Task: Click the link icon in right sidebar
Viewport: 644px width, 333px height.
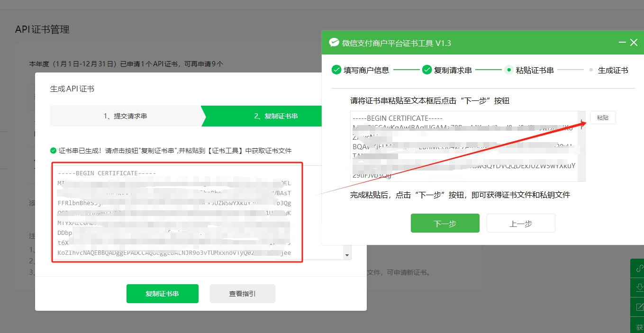Action: (x=638, y=268)
